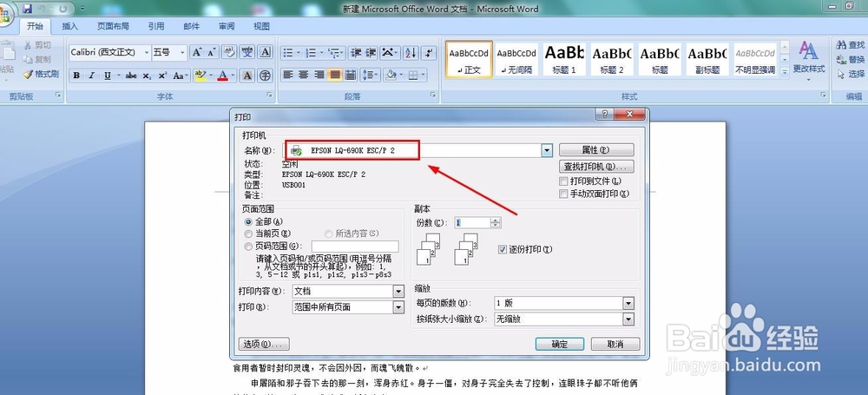Open the Borders dropdown arrow

423,75
